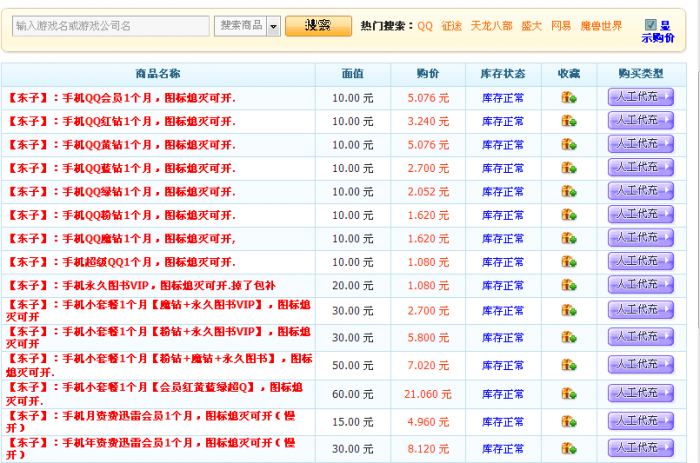Screen dimensions: 700x463
Task: Click 人工代充 button for 会员红黄蓝绿超Q package
Action: click(641, 393)
